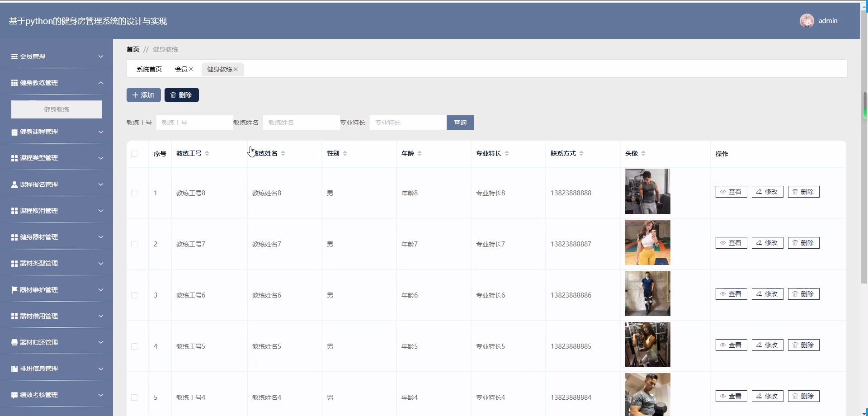This screenshot has height=416, width=868.
Task: Expand 健身器材管理 menu chevron
Action: (x=101, y=237)
